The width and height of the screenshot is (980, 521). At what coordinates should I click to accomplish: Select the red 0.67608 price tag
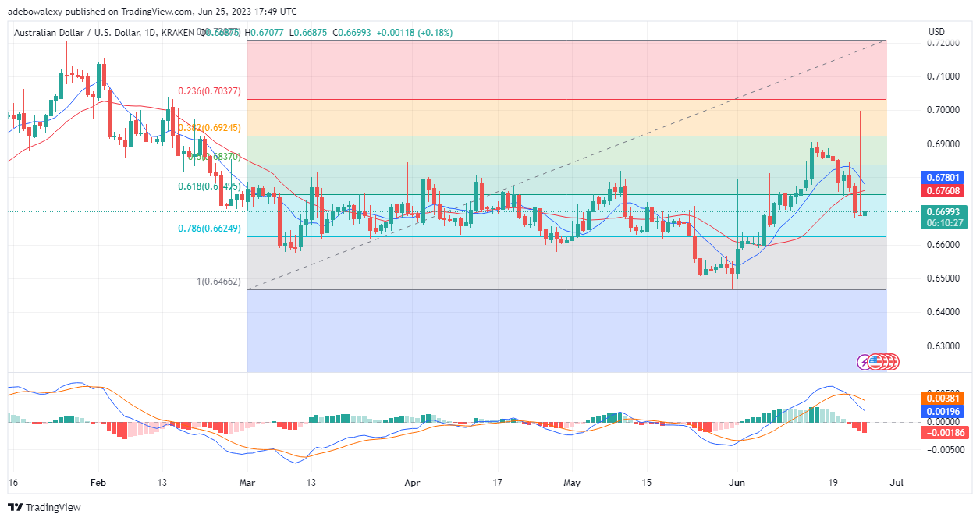click(943, 191)
